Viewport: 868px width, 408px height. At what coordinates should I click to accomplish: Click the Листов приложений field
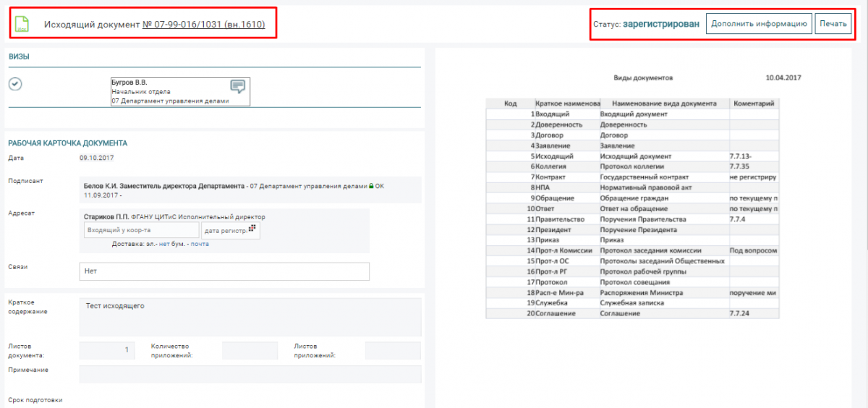(393, 350)
